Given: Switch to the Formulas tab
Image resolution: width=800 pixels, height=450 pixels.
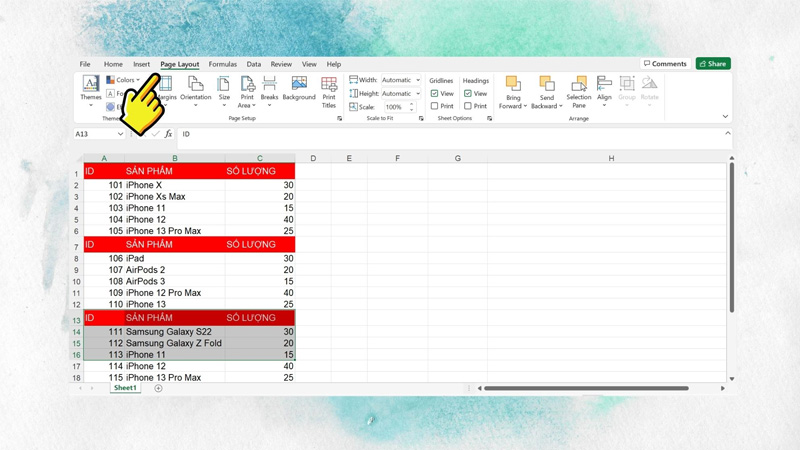Looking at the screenshot, I should [222, 64].
